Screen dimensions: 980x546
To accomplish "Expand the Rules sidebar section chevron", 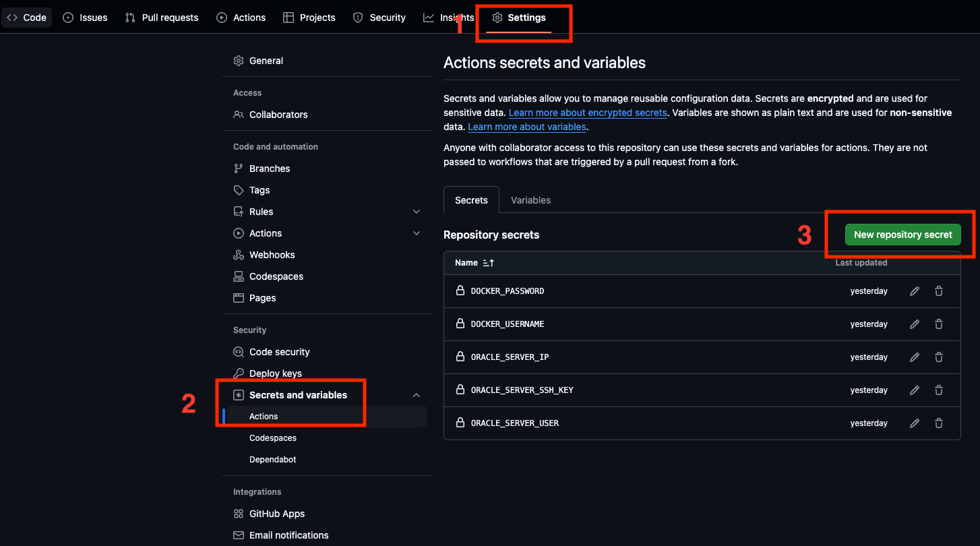I will point(417,212).
